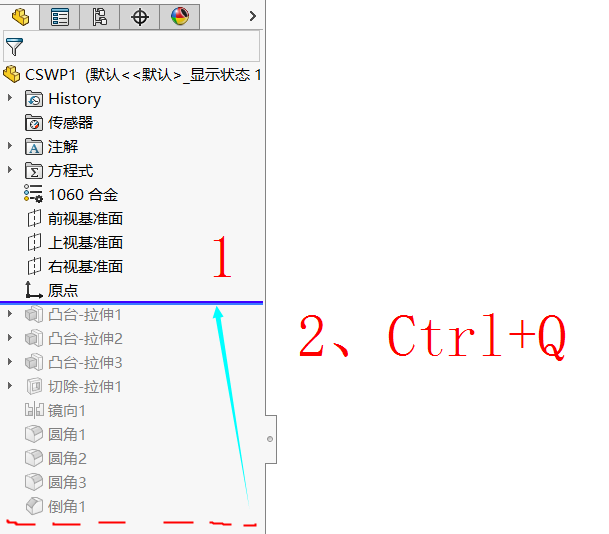Select the 方程式 tree item label
Viewport: 609px width, 534px height.
coord(70,171)
